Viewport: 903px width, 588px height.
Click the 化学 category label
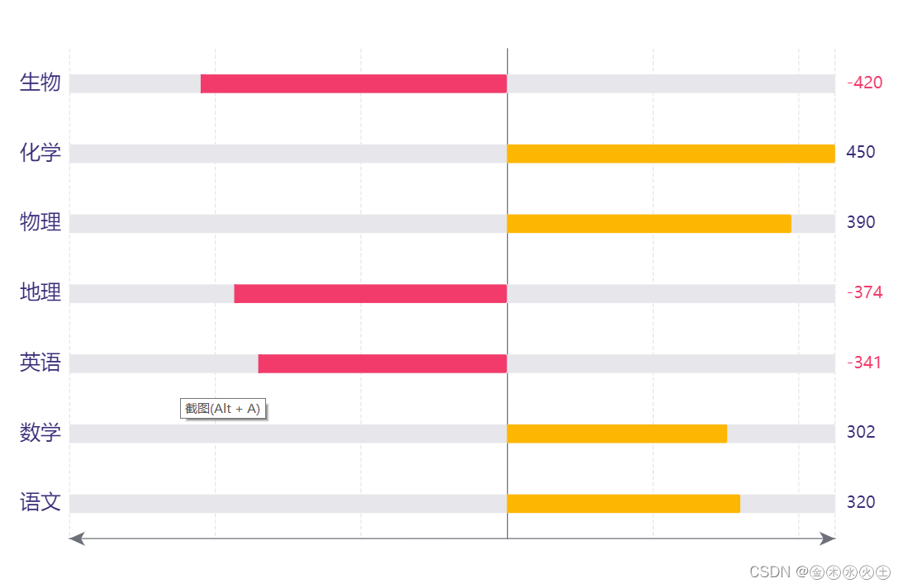point(40,153)
